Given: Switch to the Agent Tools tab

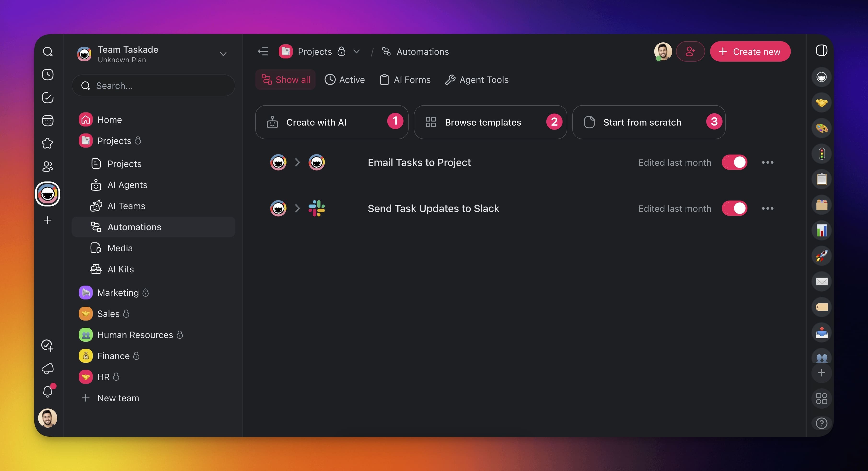Looking at the screenshot, I should coord(477,80).
